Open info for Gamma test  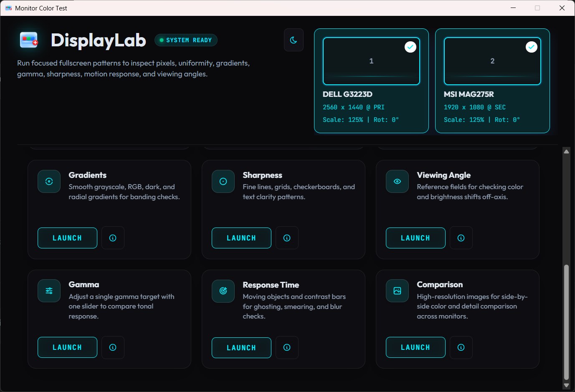tap(113, 347)
